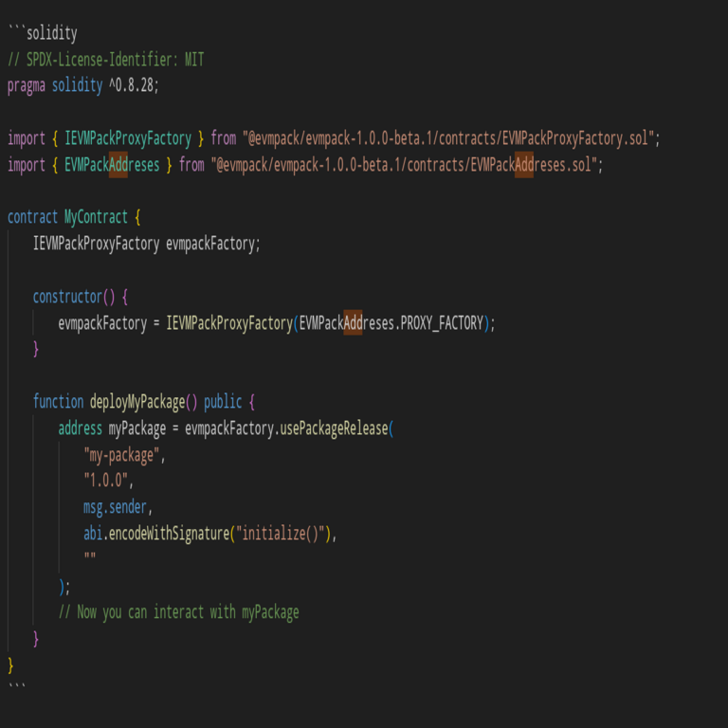Click the "pragma" keyword
This screenshot has height=728, width=728.
click(27, 85)
